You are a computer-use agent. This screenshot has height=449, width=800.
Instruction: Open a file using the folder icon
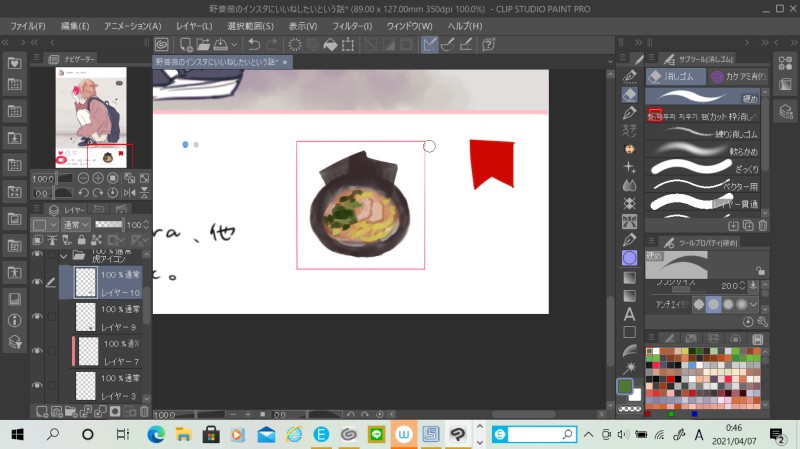click(203, 45)
